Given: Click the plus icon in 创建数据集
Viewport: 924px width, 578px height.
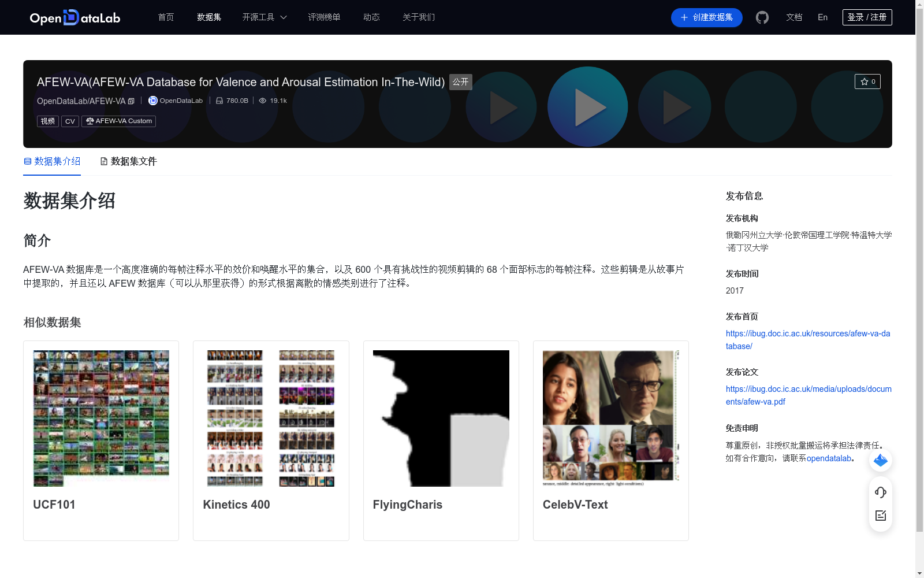Looking at the screenshot, I should 684,17.
